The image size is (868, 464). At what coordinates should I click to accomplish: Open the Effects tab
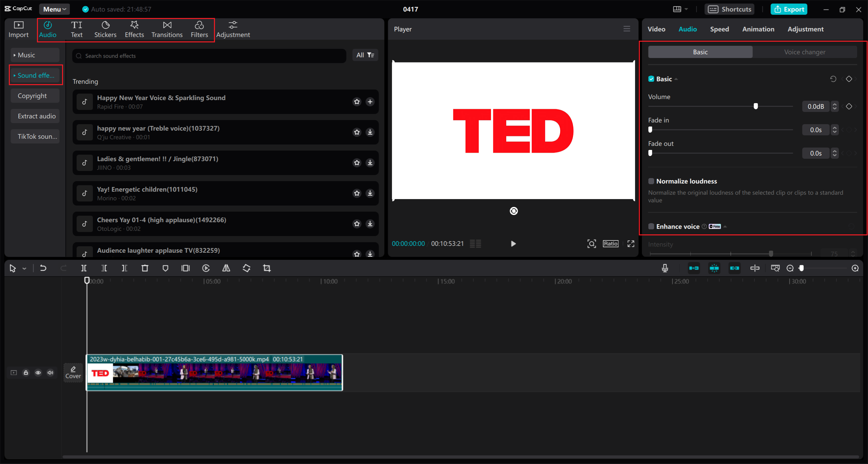point(134,30)
